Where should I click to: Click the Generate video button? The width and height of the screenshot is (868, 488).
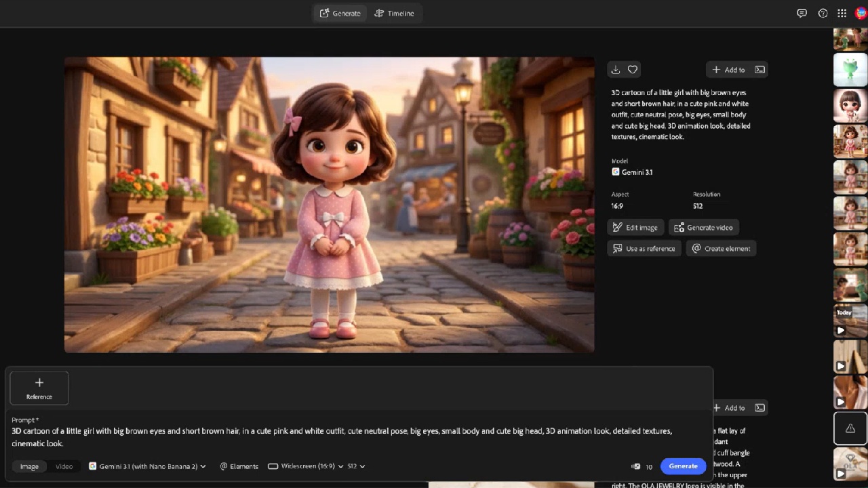coord(703,228)
